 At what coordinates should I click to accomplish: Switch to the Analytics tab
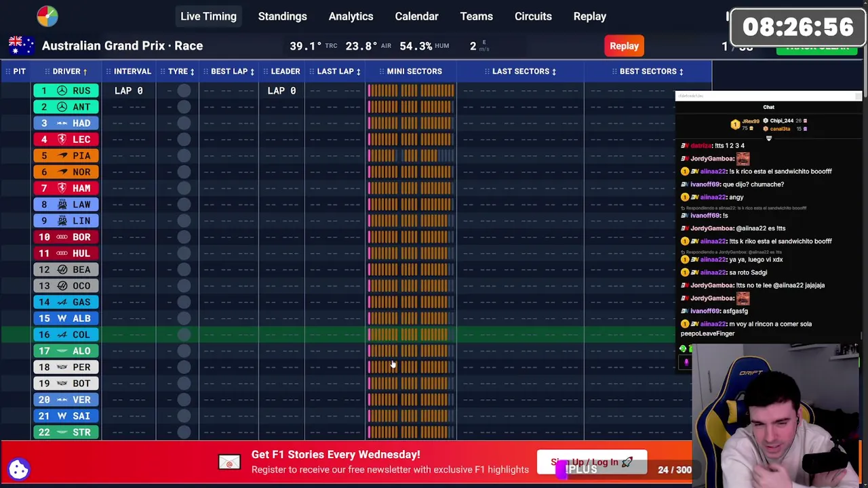[351, 16]
